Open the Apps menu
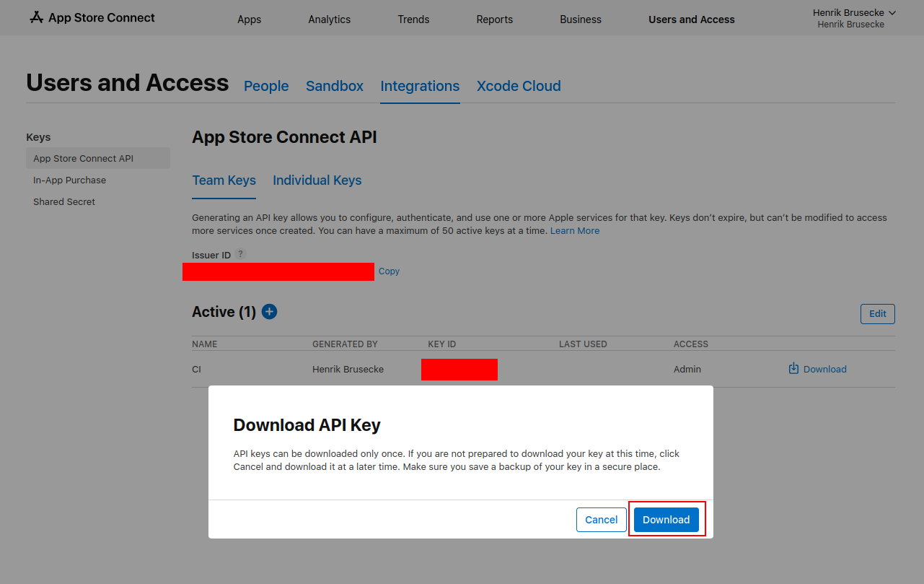The height and width of the screenshot is (584, 924). (x=250, y=19)
